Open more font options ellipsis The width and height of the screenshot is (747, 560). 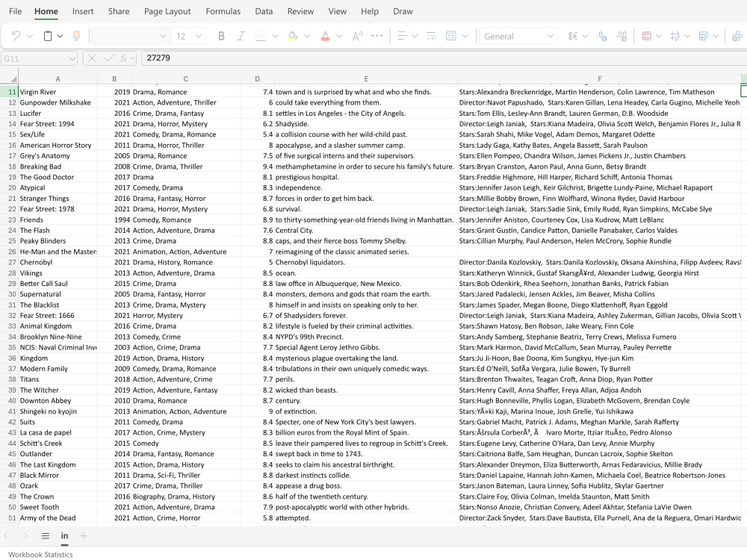tap(376, 36)
